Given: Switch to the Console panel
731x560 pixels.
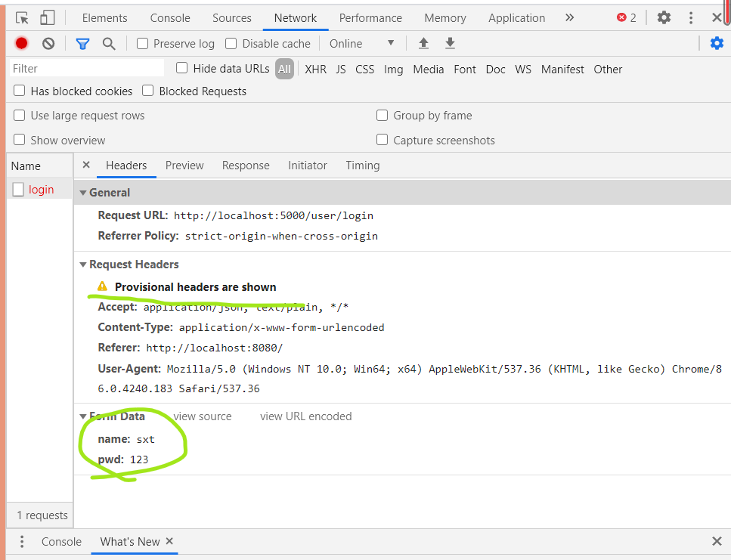Looking at the screenshot, I should 170,18.
